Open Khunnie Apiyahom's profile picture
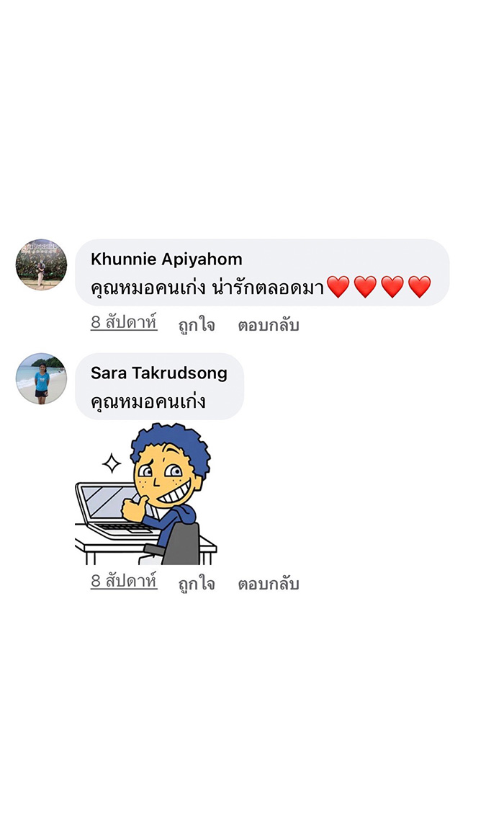Image resolution: width=504 pixels, height=836 pixels. click(x=41, y=264)
